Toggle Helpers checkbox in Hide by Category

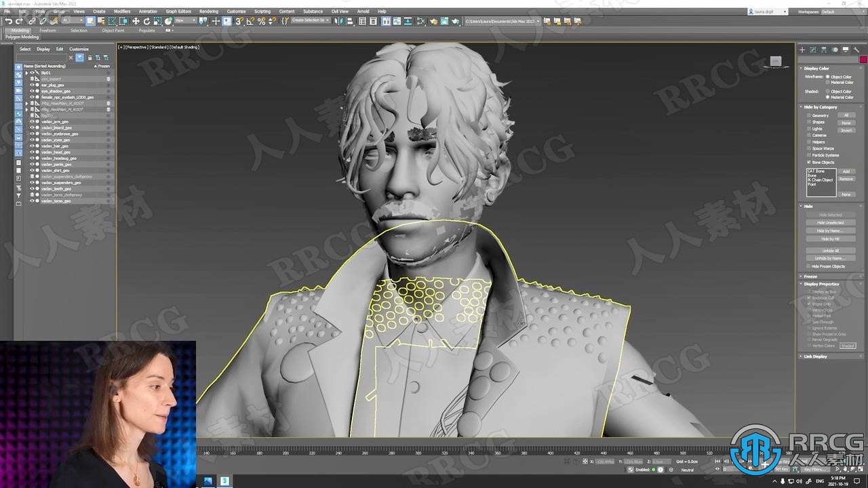click(809, 142)
